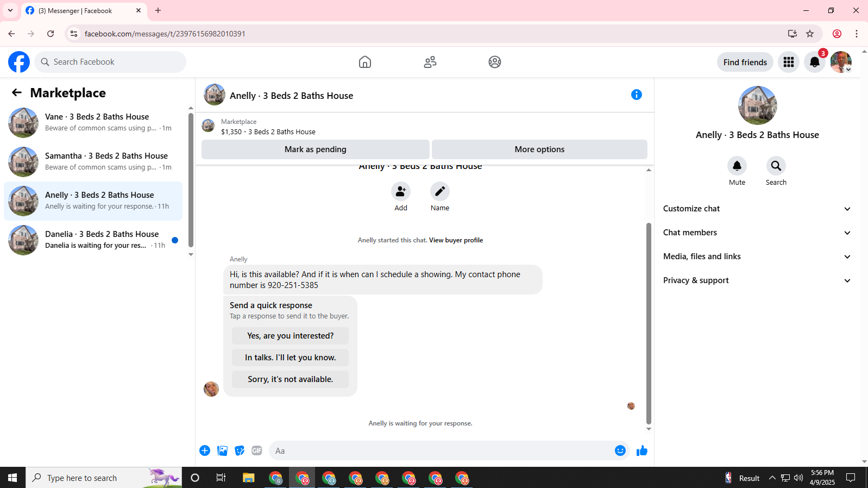The width and height of the screenshot is (868, 488).
Task: Click the conversation list scrollbar
Action: pos(191,180)
